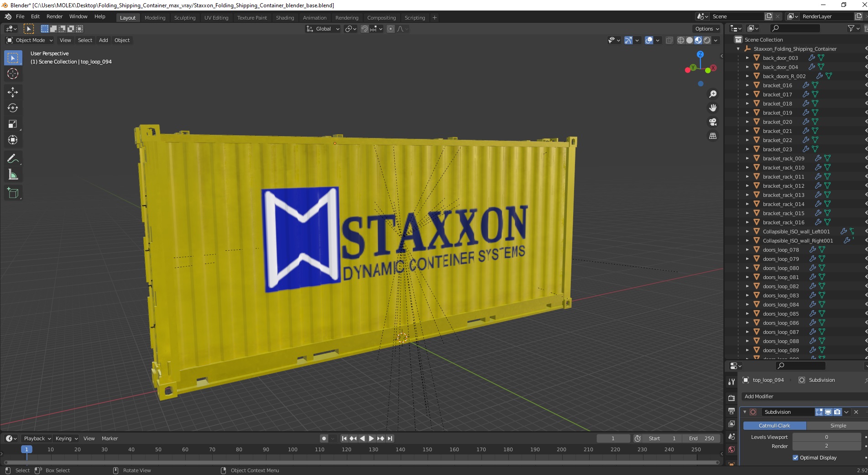
Task: Switch to material preview shading
Action: coord(698,40)
